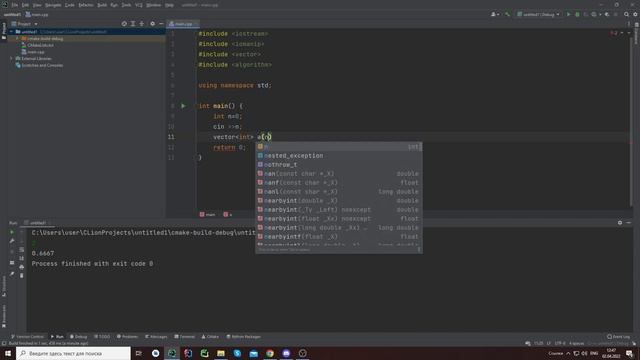Open Problems tool window tab
This screenshot has height=360, width=640.
tap(127, 337)
